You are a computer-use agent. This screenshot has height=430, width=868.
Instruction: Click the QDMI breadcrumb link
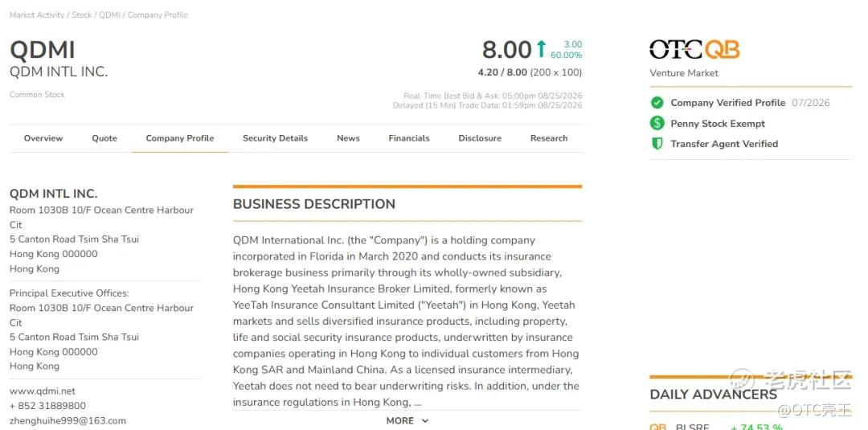[x=109, y=15]
